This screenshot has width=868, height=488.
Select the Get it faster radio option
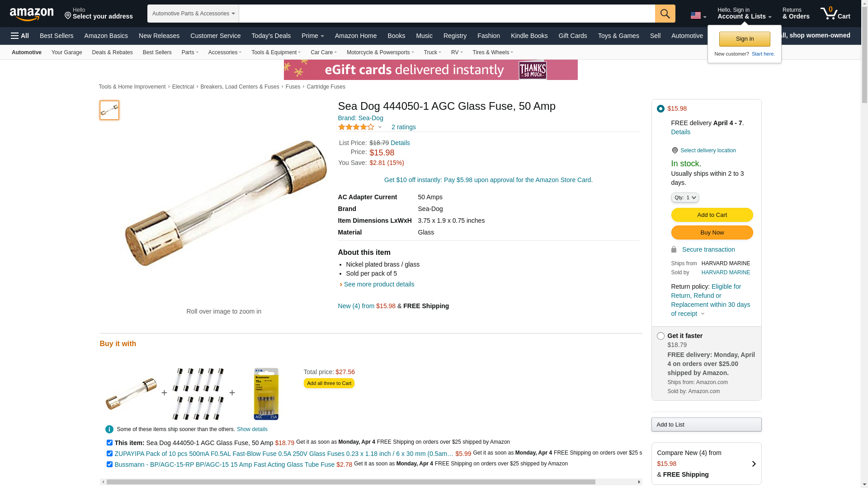click(660, 336)
